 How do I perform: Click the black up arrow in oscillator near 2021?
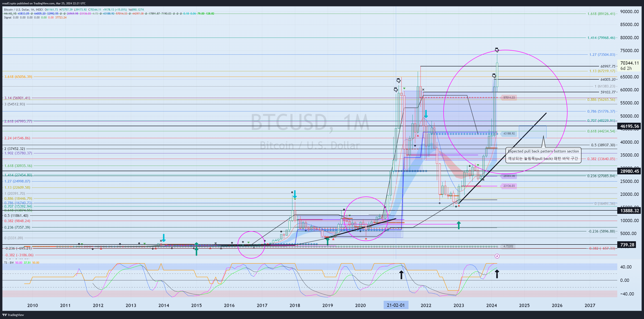[x=401, y=275]
